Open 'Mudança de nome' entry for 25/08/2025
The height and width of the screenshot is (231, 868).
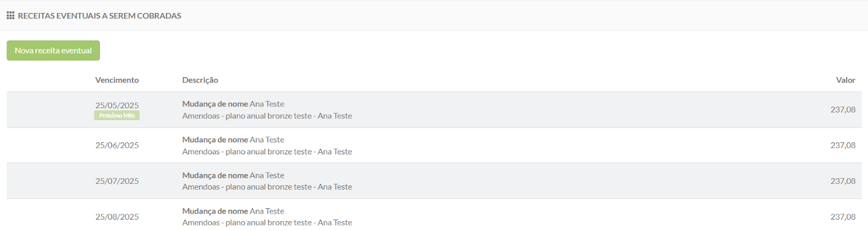215,211
